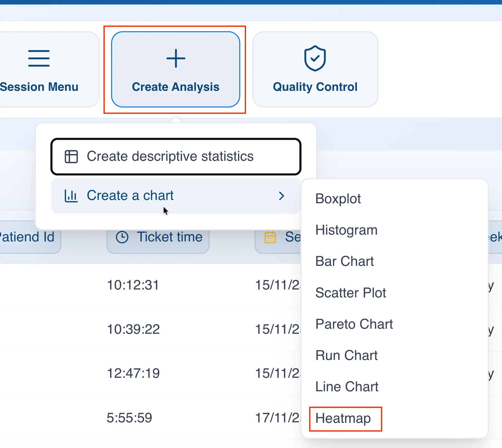
Task: Click the calendar icon on the date column header
Action: (x=270, y=237)
